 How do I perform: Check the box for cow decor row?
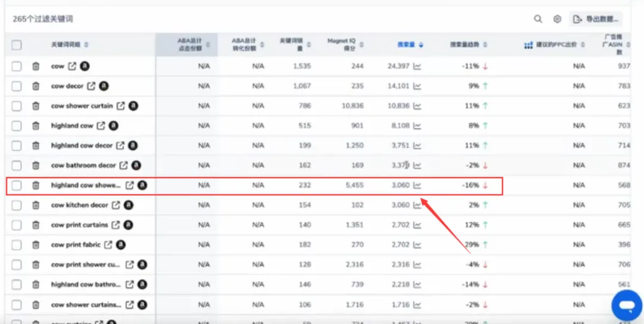coord(17,86)
